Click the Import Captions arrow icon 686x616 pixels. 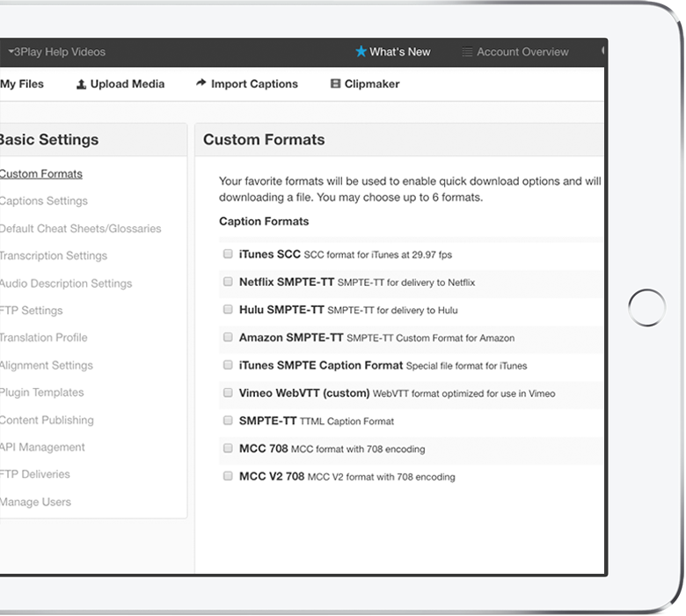coord(201,83)
